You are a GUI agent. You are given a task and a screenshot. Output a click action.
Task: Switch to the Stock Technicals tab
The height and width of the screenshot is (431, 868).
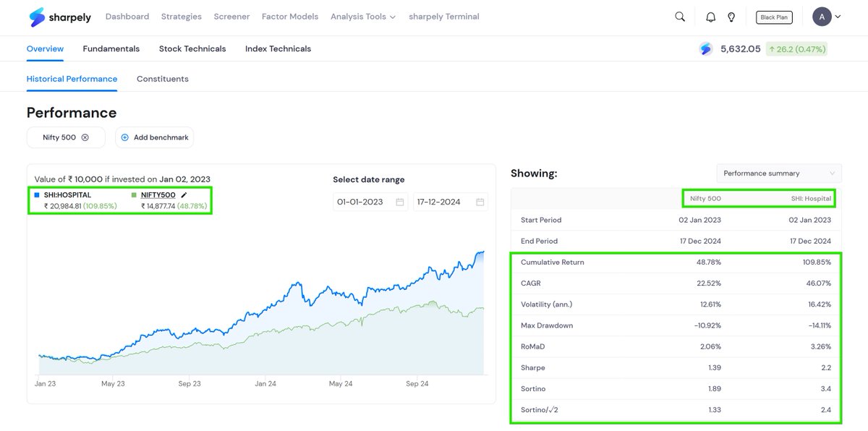coord(192,48)
